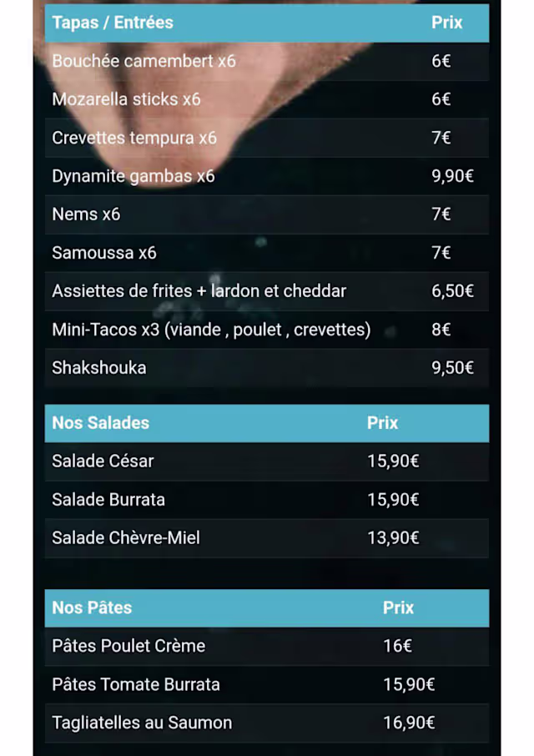Click the Nos Pâtes section header

pos(92,607)
